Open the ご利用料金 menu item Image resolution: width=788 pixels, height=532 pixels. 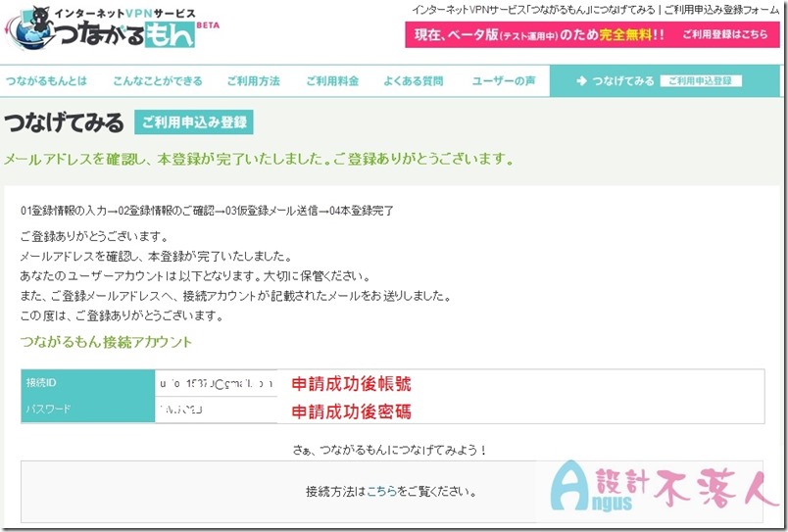click(x=332, y=81)
